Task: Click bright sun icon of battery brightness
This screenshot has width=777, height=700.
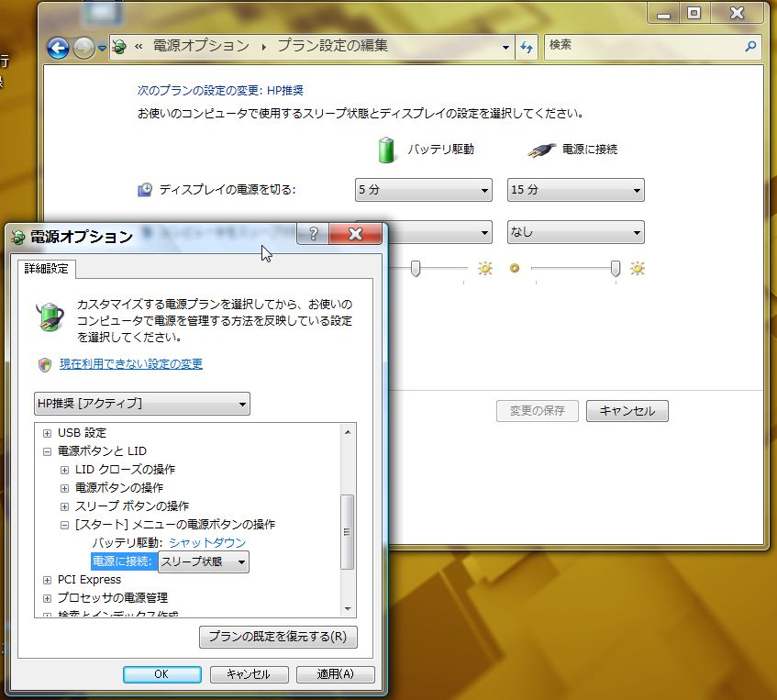Action: pos(485,269)
